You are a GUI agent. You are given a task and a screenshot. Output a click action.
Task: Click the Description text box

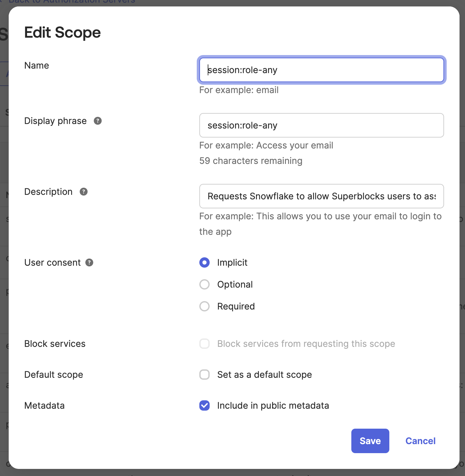click(321, 196)
